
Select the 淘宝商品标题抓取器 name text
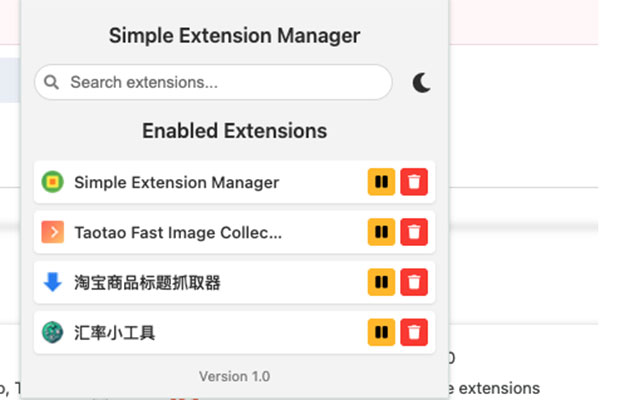point(147,282)
